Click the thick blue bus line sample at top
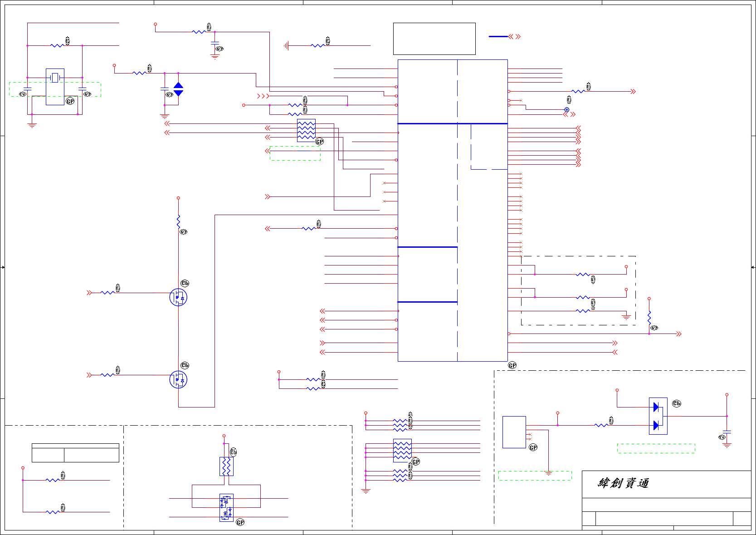 tap(498, 36)
